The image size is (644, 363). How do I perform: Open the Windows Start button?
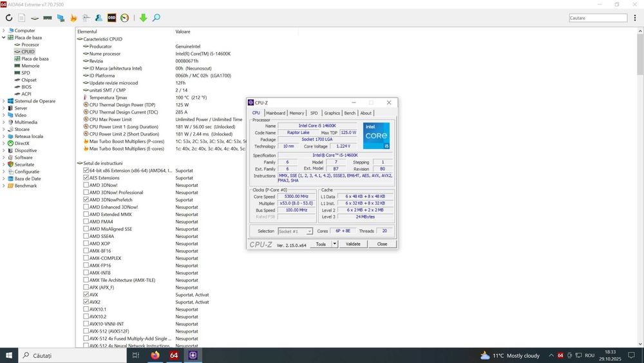click(9, 355)
